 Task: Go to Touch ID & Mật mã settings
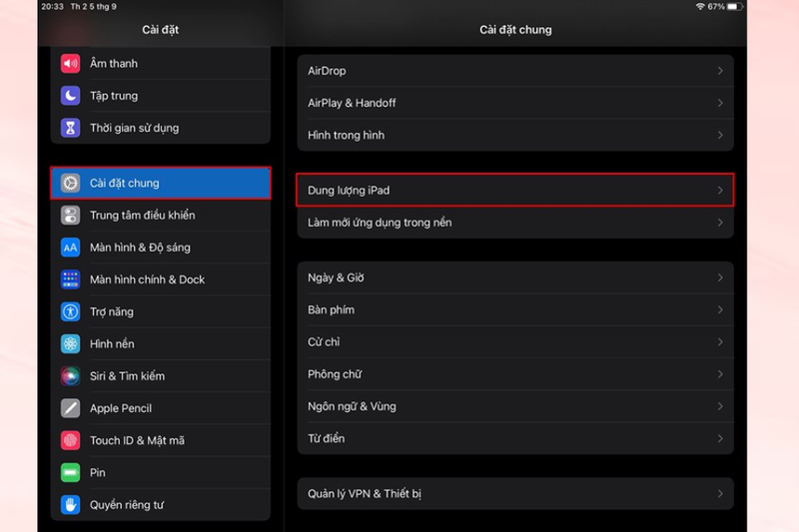point(161,440)
